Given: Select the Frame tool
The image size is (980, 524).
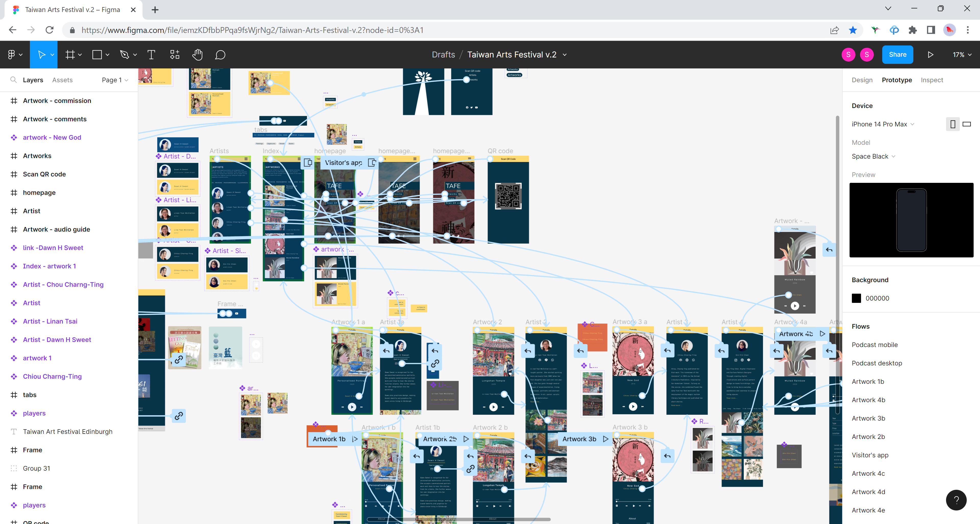Looking at the screenshot, I should point(70,55).
